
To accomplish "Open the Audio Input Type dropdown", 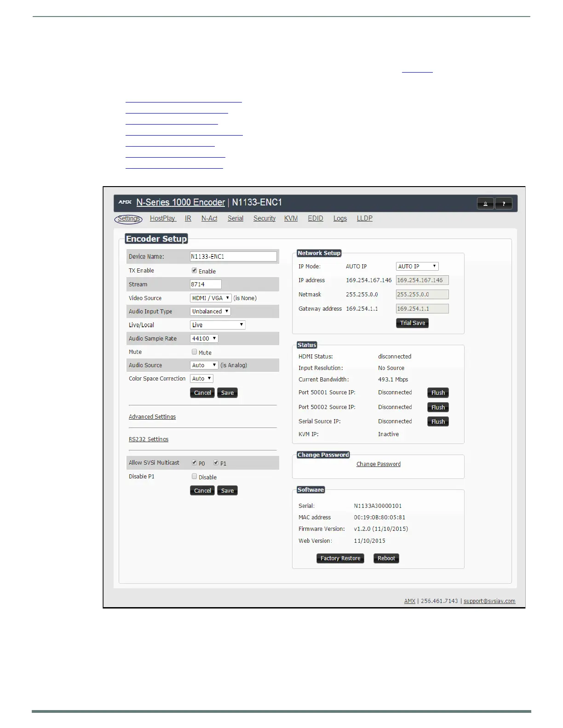I will (210, 311).
